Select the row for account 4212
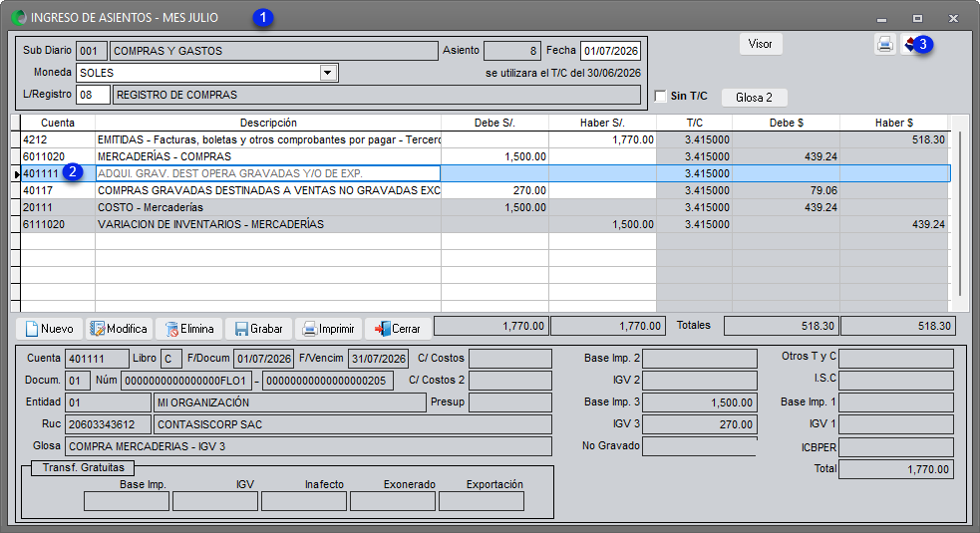The width and height of the screenshot is (980, 533). point(485,139)
